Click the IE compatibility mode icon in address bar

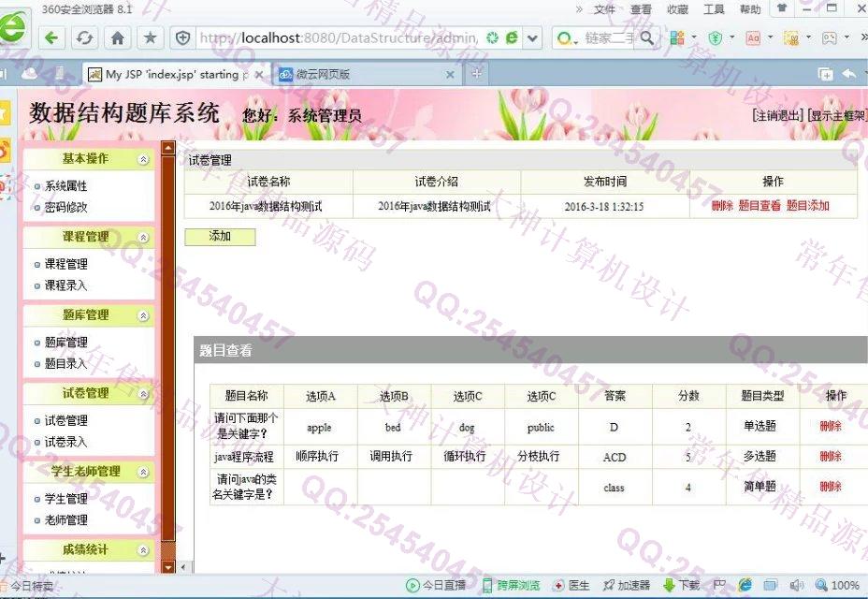512,37
